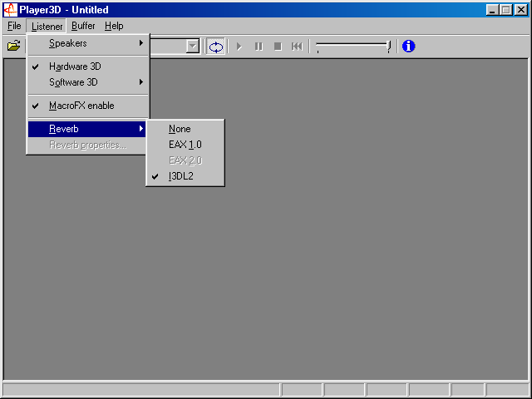532x399 pixels.
Task: Select the I3DL2 reverb option
Action: pos(181,176)
